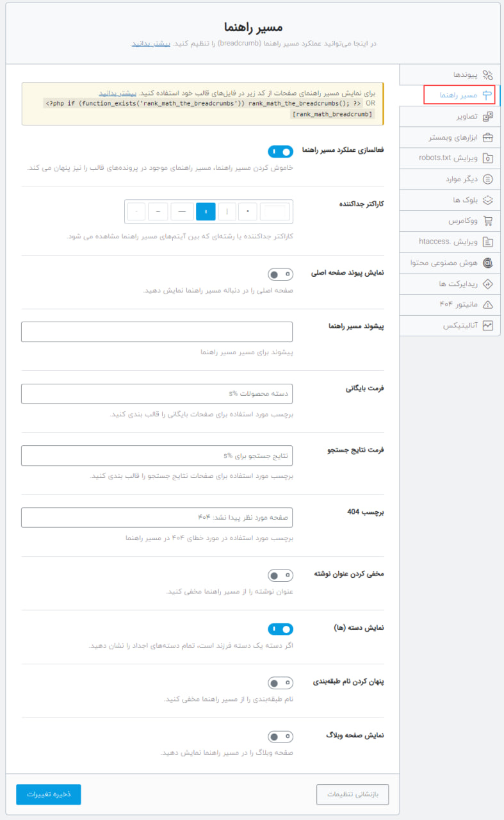504x820 pixels.
Task: Click the robots.txt edit folder icon
Action: coord(488,158)
